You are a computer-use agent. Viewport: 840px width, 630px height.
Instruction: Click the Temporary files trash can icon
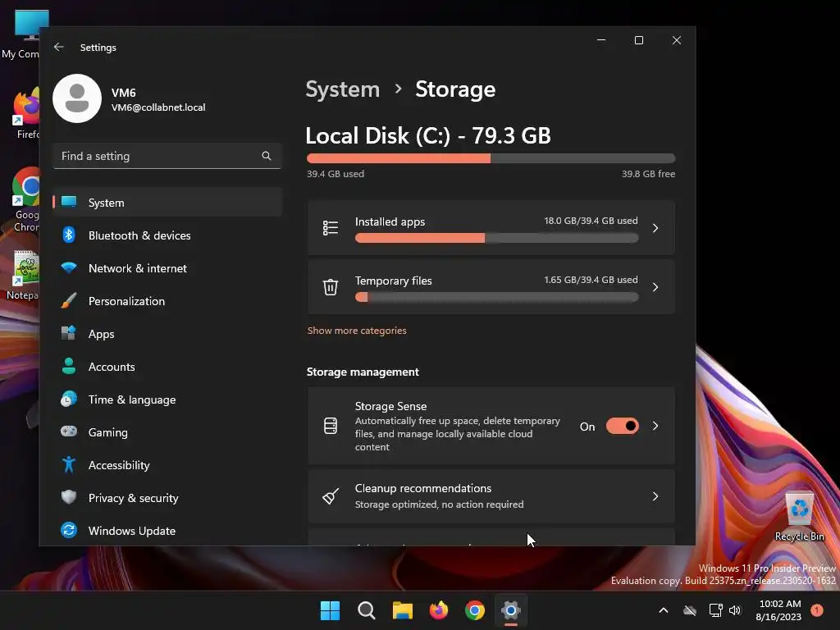pyautogui.click(x=331, y=287)
